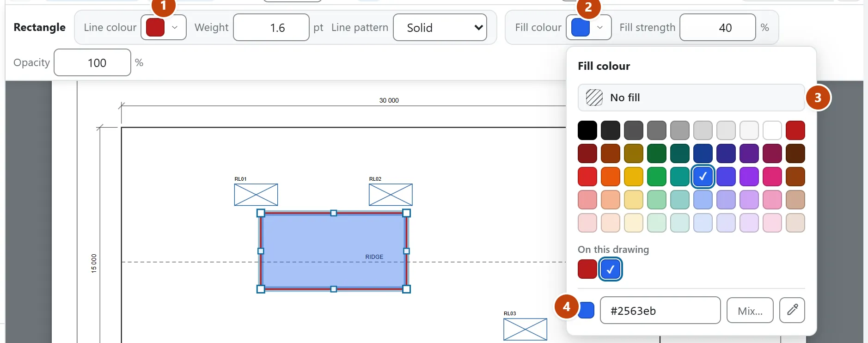The image size is (868, 343).
Task: Click the bottom-right rectangle resize handle
Action: [x=407, y=289]
